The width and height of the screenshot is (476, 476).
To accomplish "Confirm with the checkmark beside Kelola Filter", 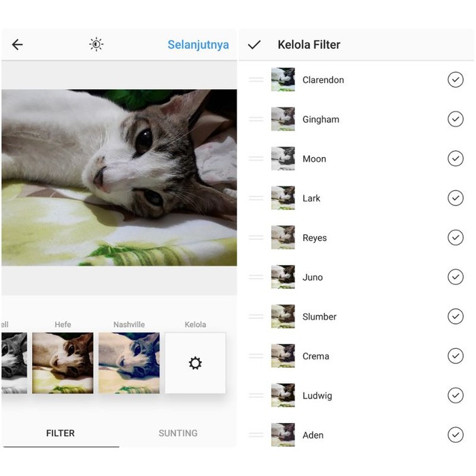I will click(254, 45).
